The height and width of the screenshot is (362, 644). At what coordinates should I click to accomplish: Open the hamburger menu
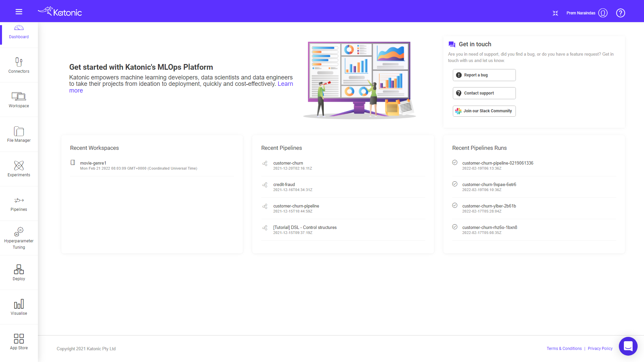pos(19,12)
